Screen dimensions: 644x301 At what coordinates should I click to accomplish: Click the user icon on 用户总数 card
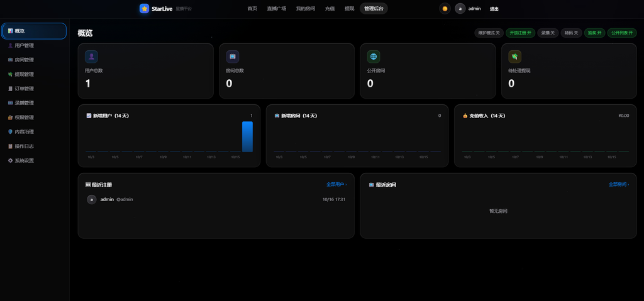91,57
